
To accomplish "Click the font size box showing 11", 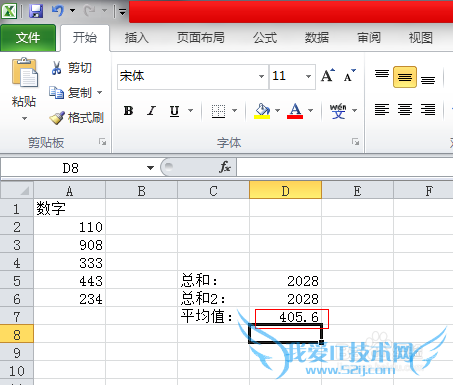I will [286, 77].
